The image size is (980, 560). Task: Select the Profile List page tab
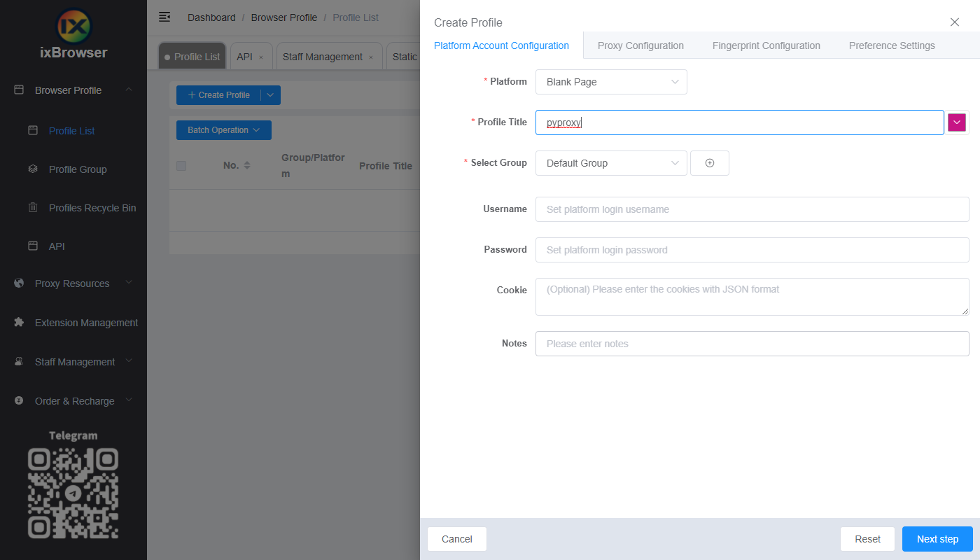coord(192,57)
